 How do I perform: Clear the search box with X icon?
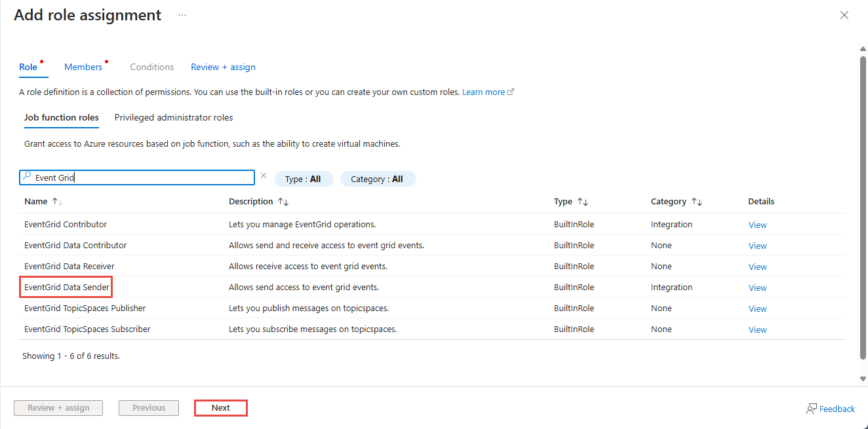coord(264,176)
